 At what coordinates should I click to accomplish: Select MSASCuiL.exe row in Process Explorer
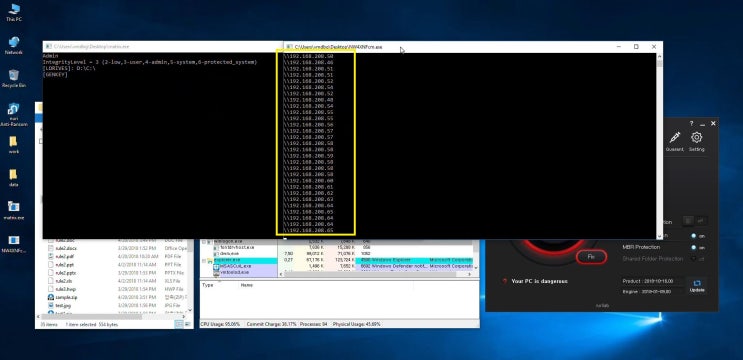339,266
